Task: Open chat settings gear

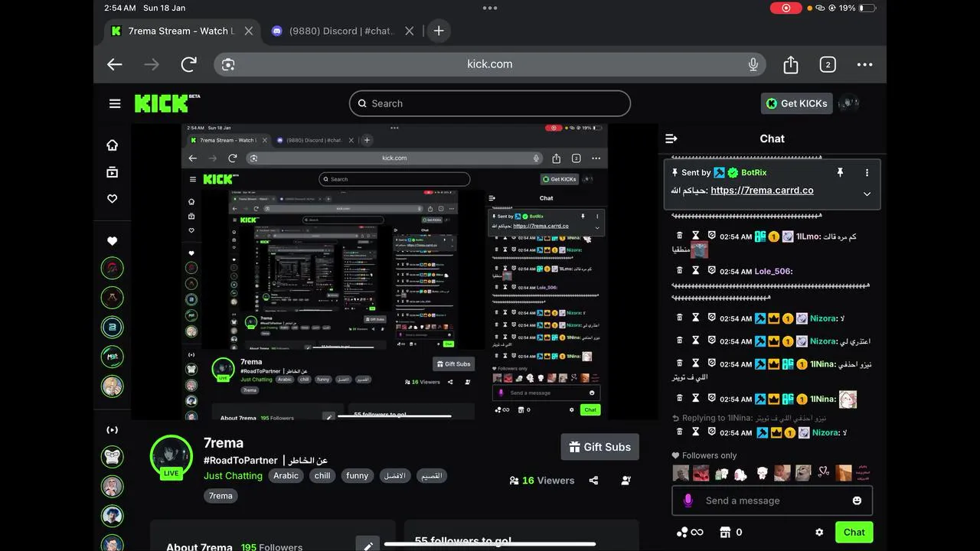Action: pyautogui.click(x=819, y=532)
